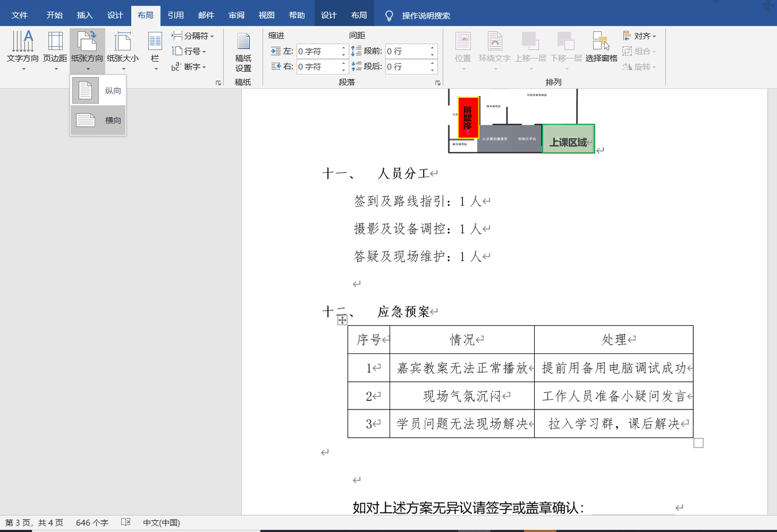Viewport: 777px width, 532px height.
Task: Click heading 人员分工
Action: coord(403,174)
